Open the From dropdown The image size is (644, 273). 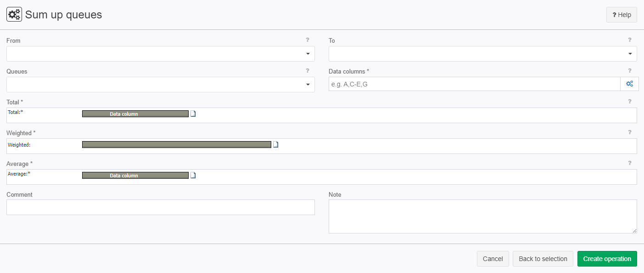(161, 54)
